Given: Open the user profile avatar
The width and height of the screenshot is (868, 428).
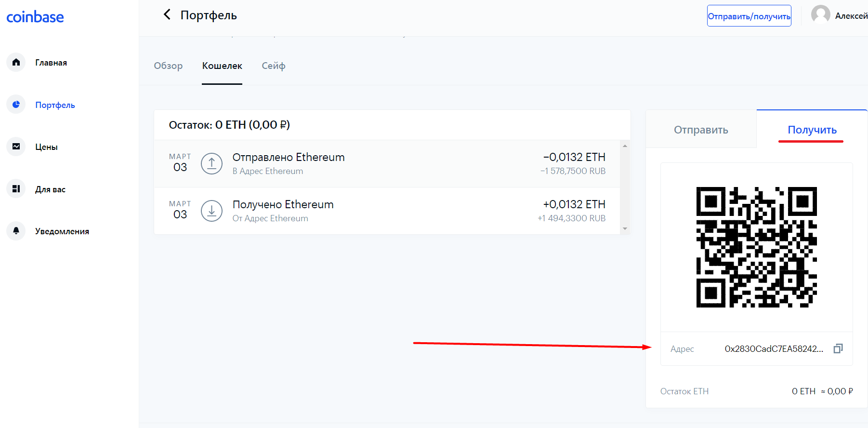Looking at the screenshot, I should pyautogui.click(x=820, y=15).
